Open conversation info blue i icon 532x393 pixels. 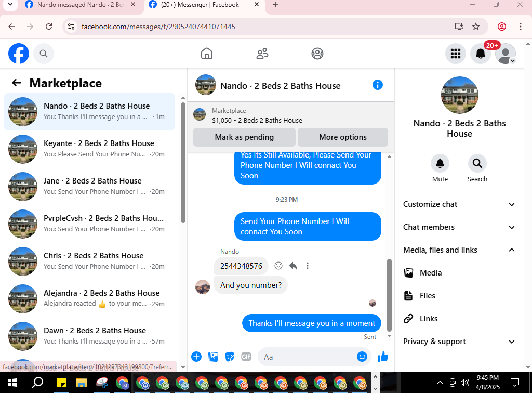[377, 85]
